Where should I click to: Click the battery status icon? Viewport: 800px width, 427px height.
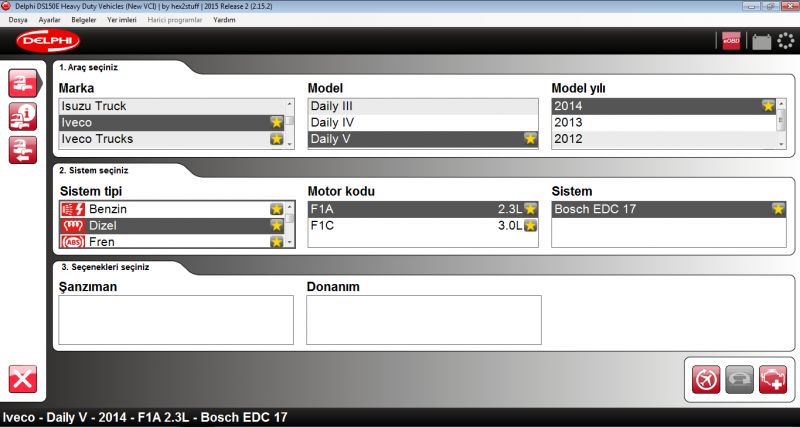coord(762,41)
